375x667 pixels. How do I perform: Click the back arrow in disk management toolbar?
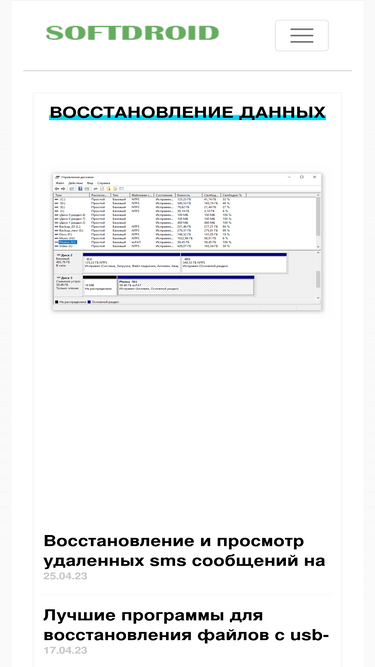(57, 188)
